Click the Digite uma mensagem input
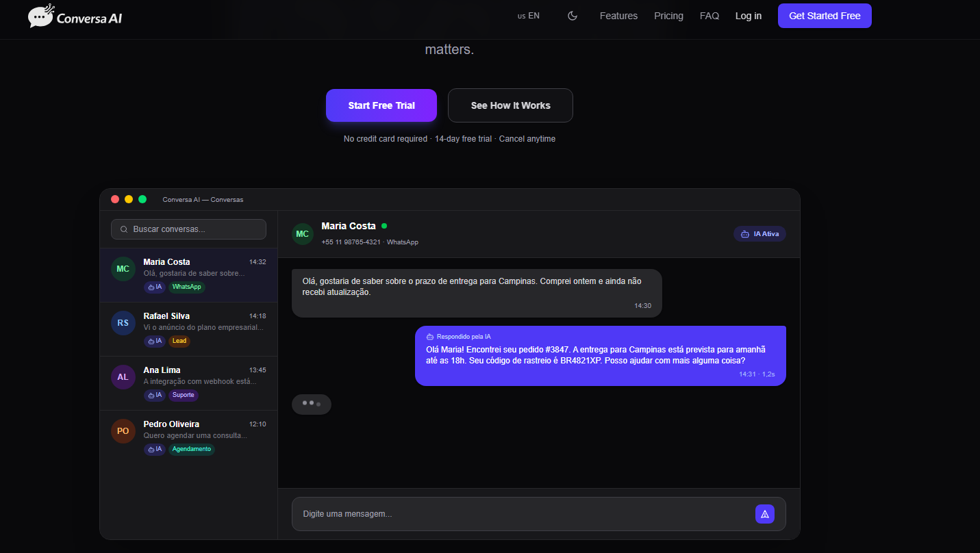The image size is (980, 553). pyautogui.click(x=520, y=514)
